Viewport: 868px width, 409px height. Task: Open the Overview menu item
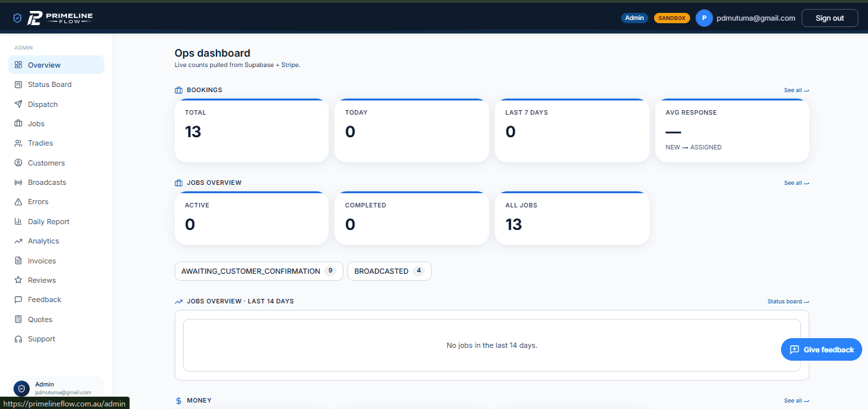pyautogui.click(x=56, y=65)
